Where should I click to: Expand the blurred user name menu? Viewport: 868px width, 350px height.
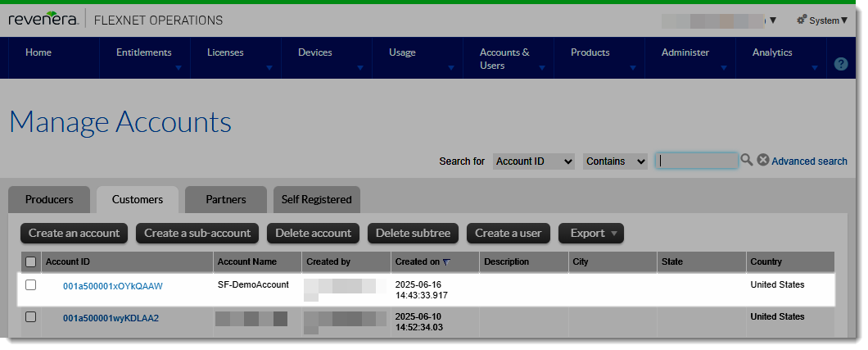pos(773,20)
